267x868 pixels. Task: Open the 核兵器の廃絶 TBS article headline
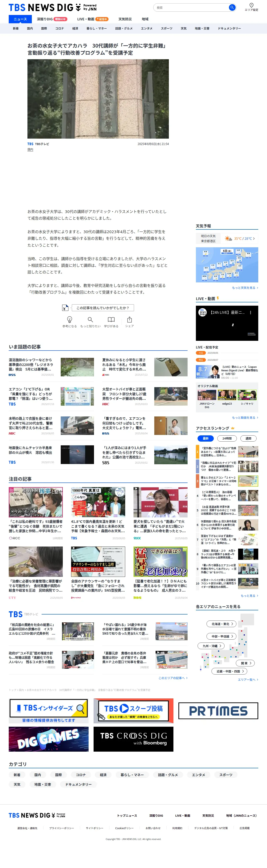tap(32, 629)
